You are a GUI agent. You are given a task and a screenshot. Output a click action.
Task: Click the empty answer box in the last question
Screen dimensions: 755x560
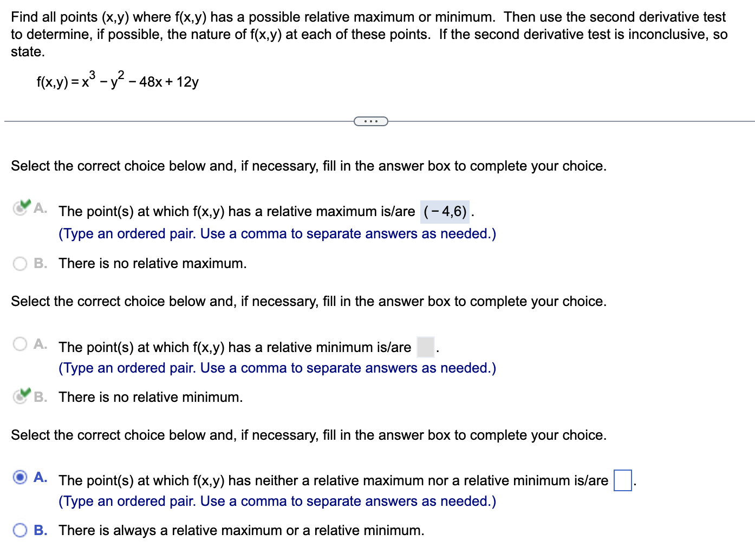tap(622, 480)
